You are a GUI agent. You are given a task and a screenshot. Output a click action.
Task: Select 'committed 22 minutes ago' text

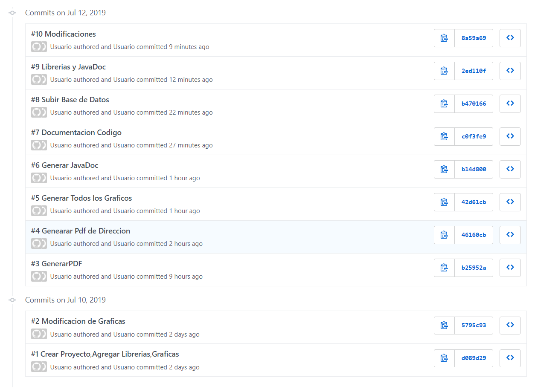pos(174,112)
